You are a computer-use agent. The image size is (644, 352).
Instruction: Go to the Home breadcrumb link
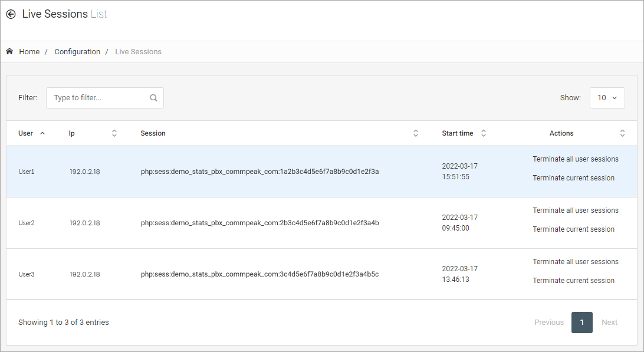[x=29, y=52]
